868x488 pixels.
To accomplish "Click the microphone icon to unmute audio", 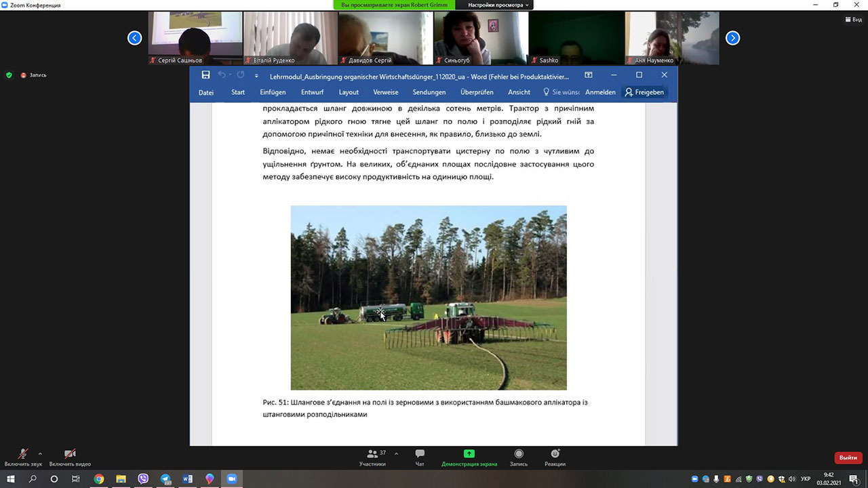I will coord(23,455).
